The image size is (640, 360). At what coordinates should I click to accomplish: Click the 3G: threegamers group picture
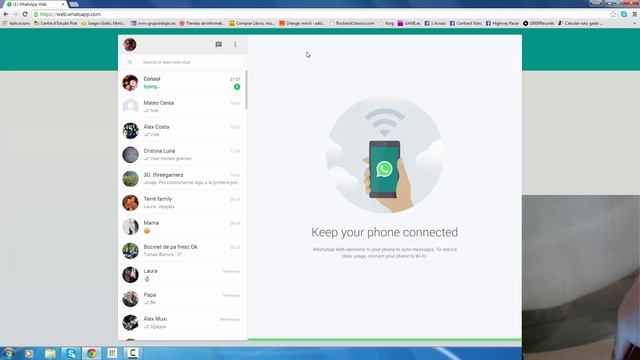point(130,179)
